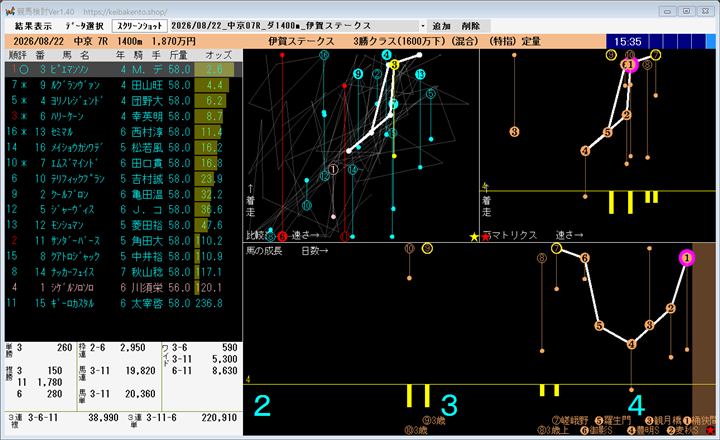Click the large cyan 3 age marker
Viewport: 720px width, 440px height.
pyautogui.click(x=449, y=406)
